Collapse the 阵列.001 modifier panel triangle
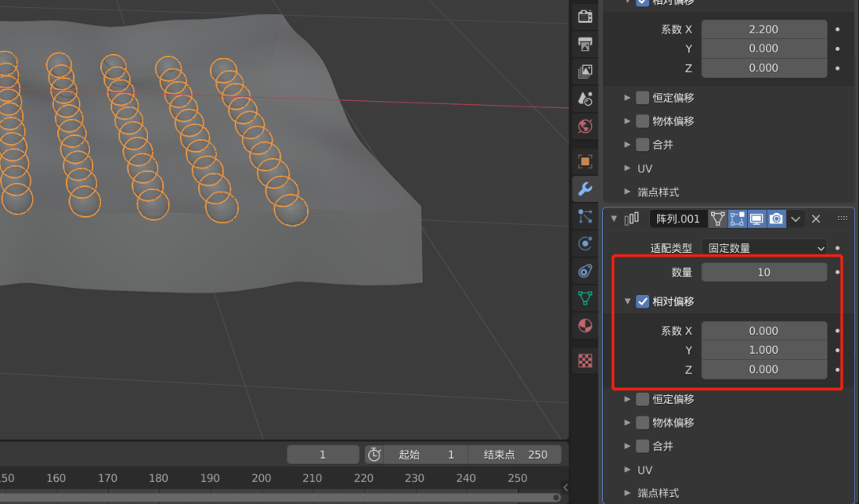The width and height of the screenshot is (859, 504). (614, 219)
